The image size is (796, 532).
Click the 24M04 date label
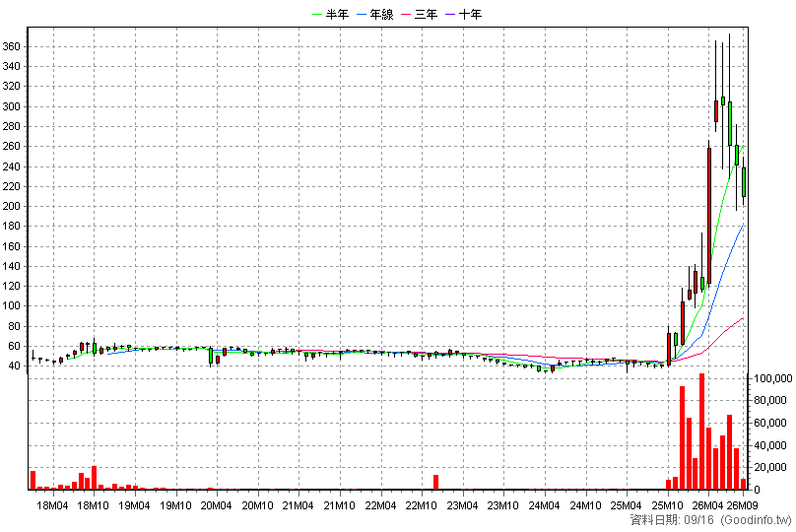544,505
